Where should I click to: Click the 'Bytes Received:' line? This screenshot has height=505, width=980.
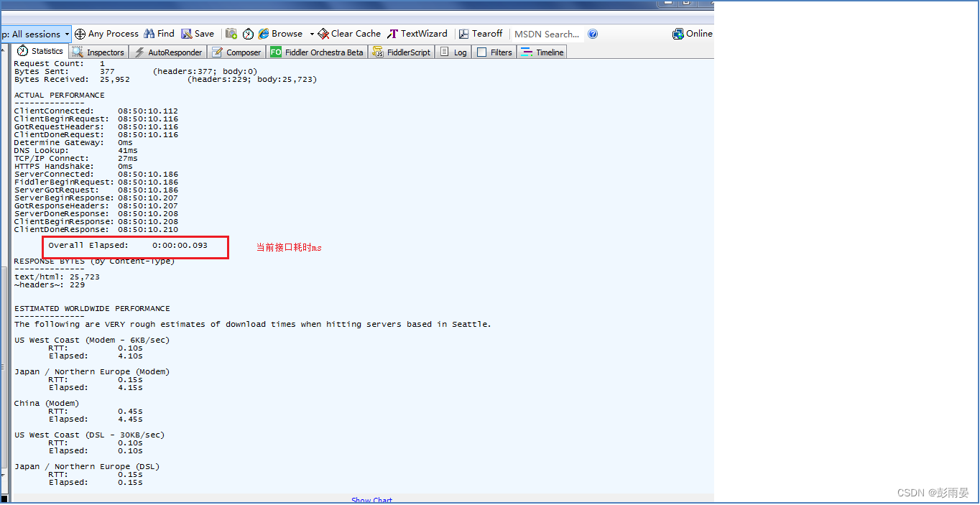(165, 79)
